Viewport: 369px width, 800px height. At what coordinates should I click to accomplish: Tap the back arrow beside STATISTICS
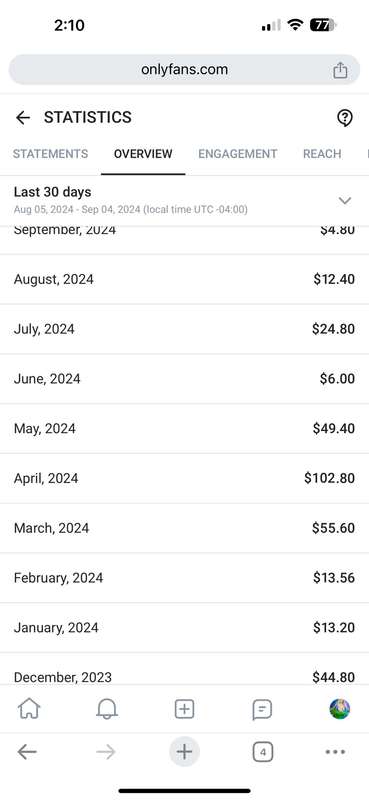tap(23, 118)
